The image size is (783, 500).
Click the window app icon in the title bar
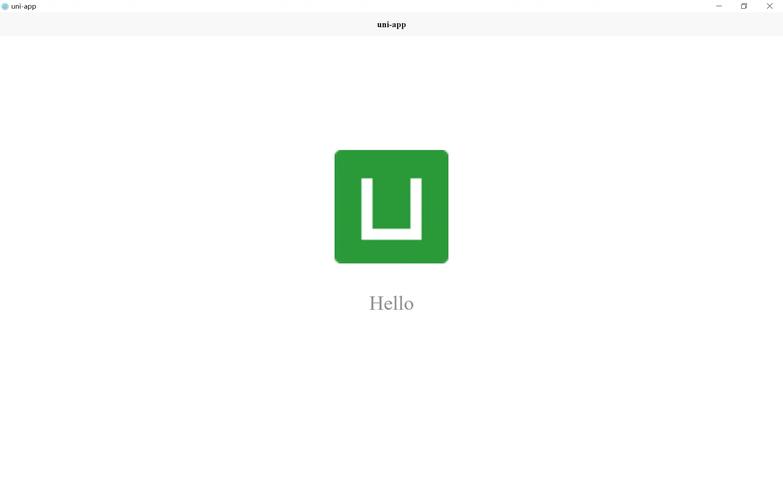[5, 6]
